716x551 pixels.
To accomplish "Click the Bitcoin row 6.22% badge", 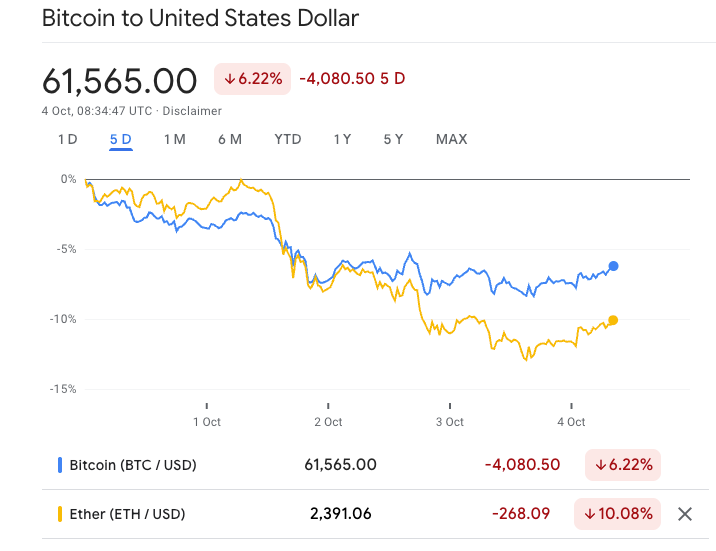I will [622, 465].
